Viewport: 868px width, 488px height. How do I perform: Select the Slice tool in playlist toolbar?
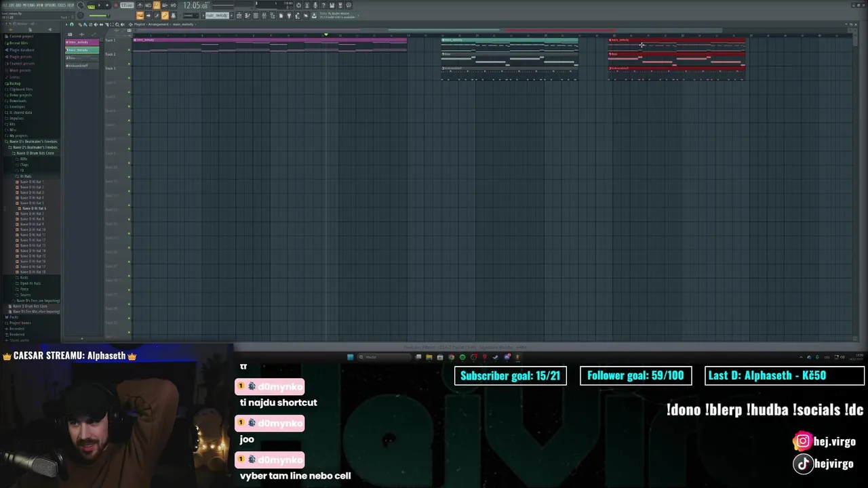(106, 24)
